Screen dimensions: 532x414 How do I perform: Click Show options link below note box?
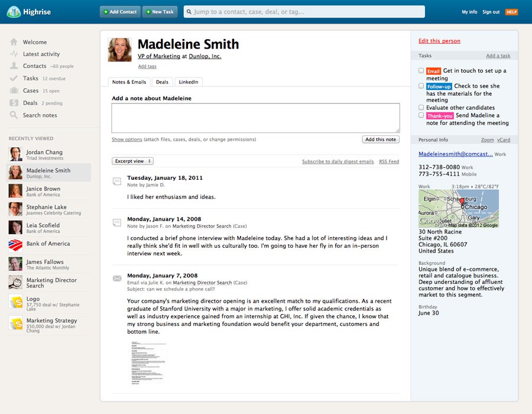click(x=127, y=140)
